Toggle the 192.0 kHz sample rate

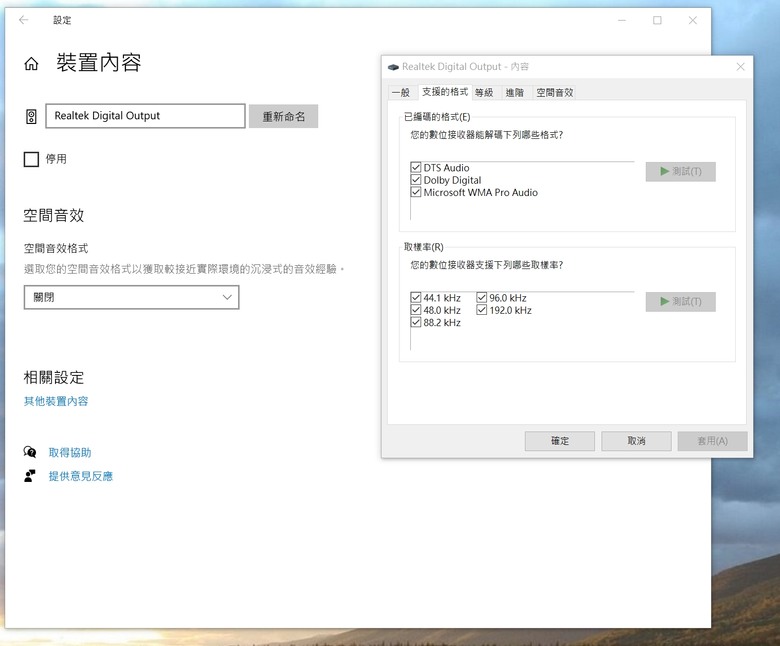point(482,310)
